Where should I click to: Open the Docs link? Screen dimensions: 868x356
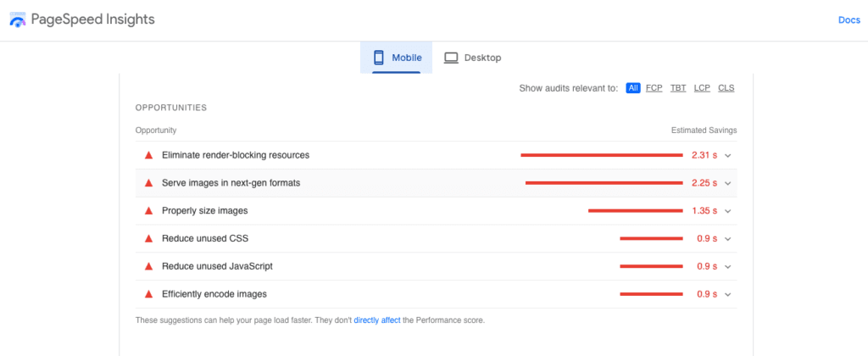[849, 20]
